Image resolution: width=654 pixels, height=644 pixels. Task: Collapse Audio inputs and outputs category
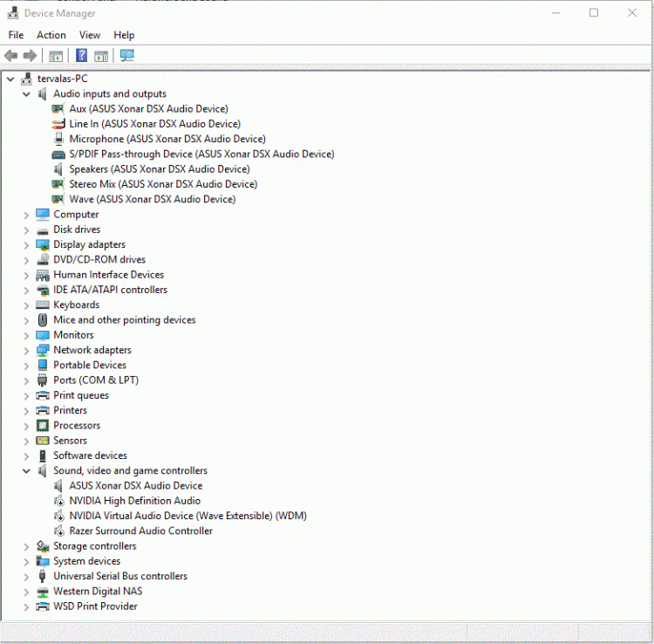point(26,94)
